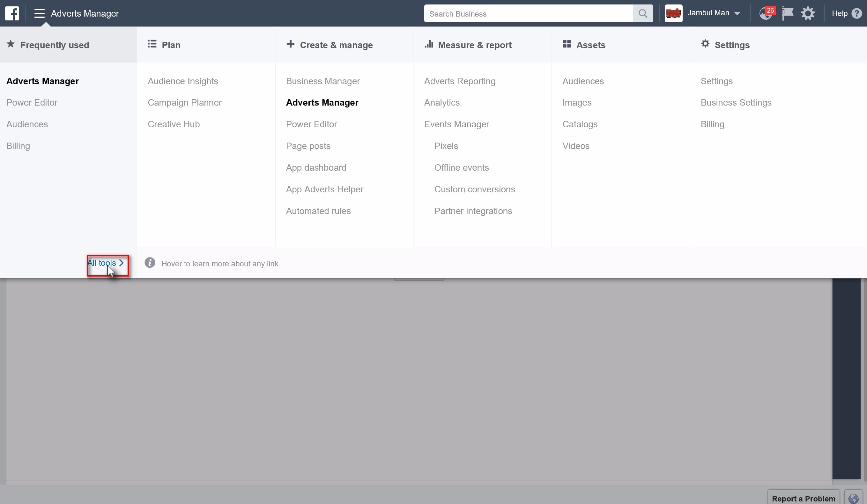Open Videos under Assets
The width and height of the screenshot is (867, 504).
pyautogui.click(x=575, y=146)
